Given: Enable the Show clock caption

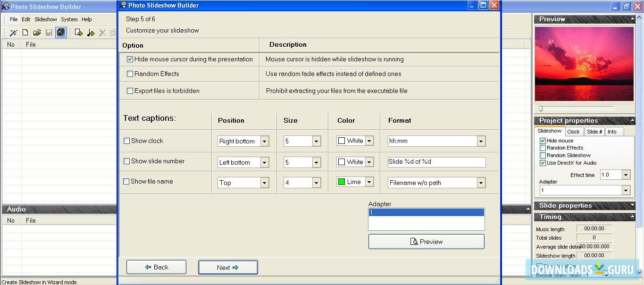Looking at the screenshot, I should tap(126, 141).
